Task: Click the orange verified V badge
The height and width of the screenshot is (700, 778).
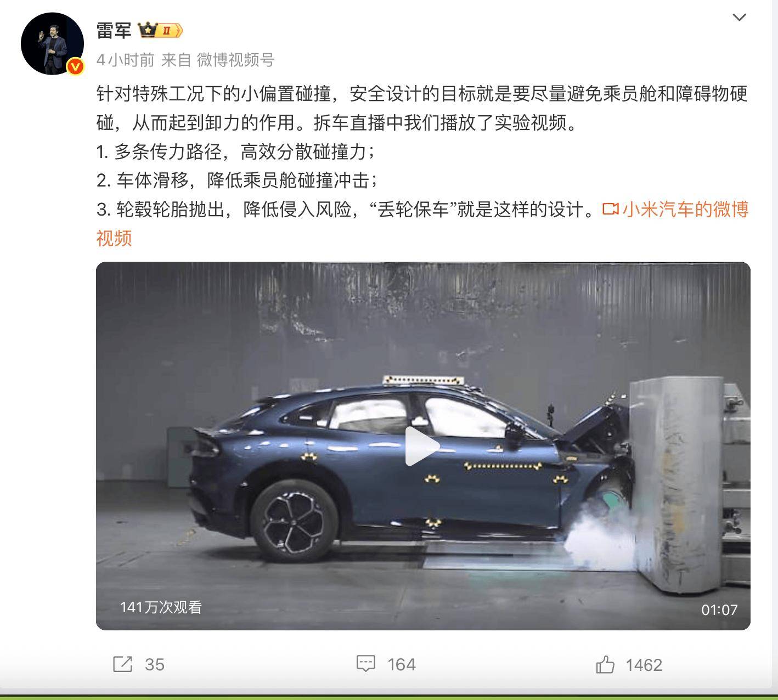Action: point(75,67)
